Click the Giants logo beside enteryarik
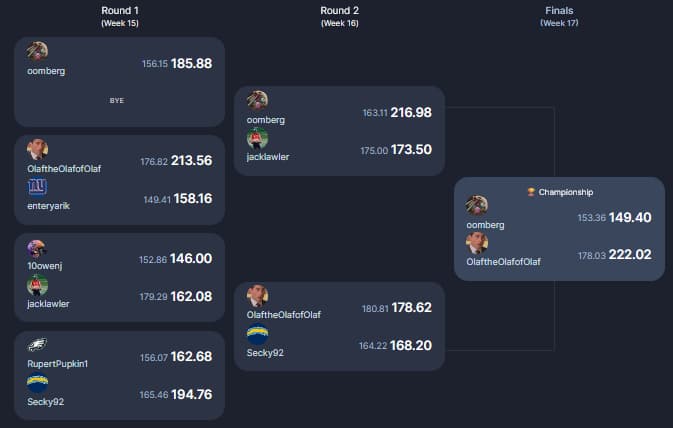The width and height of the screenshot is (673, 428). [37, 186]
